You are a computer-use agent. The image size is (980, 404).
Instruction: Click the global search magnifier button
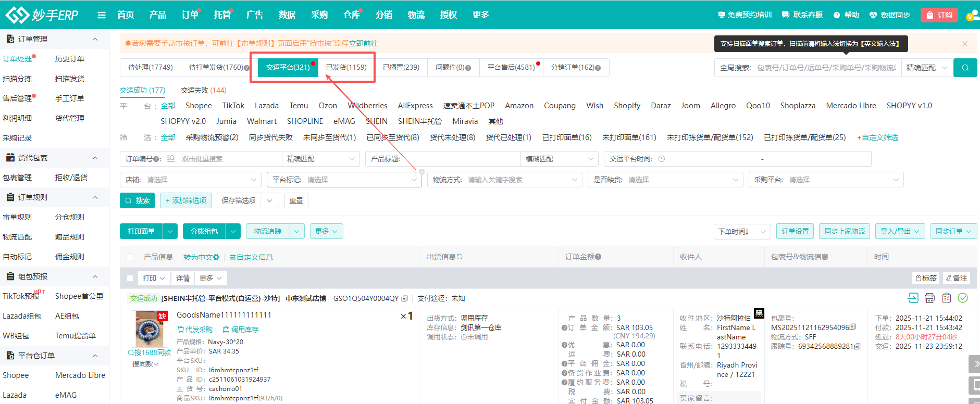tap(965, 68)
